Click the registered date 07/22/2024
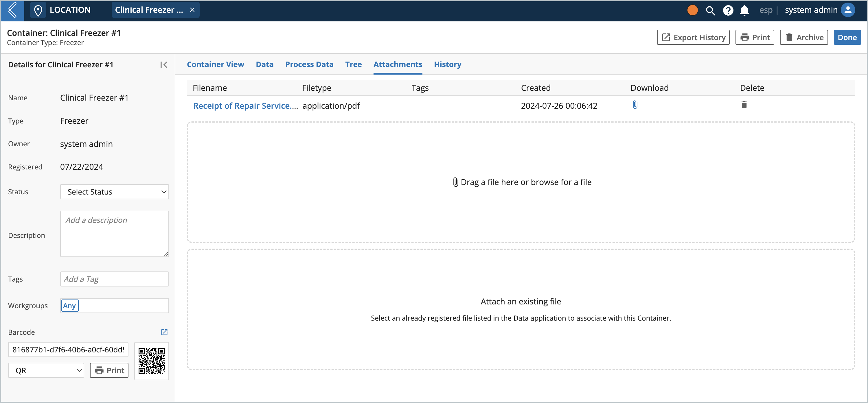 click(x=82, y=167)
